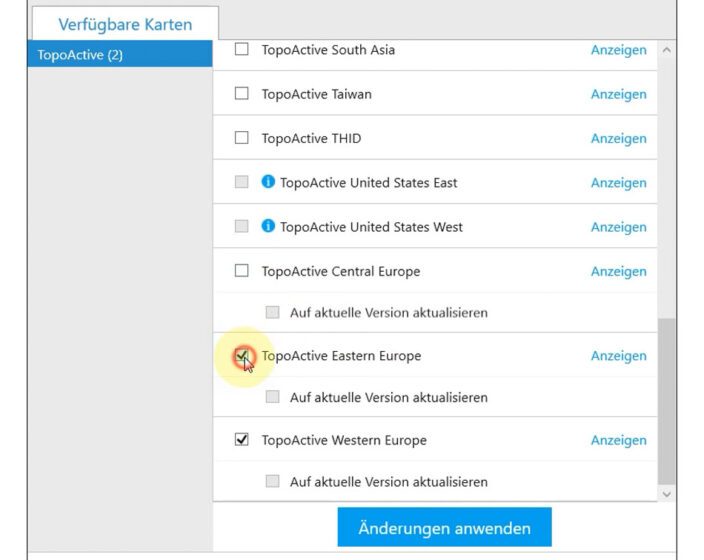Toggle update checkbox under Central Europe

(273, 312)
